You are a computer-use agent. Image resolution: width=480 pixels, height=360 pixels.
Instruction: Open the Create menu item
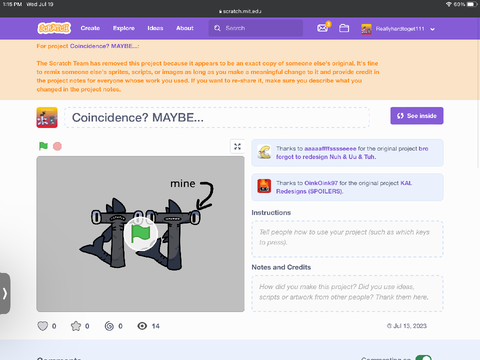click(x=90, y=28)
